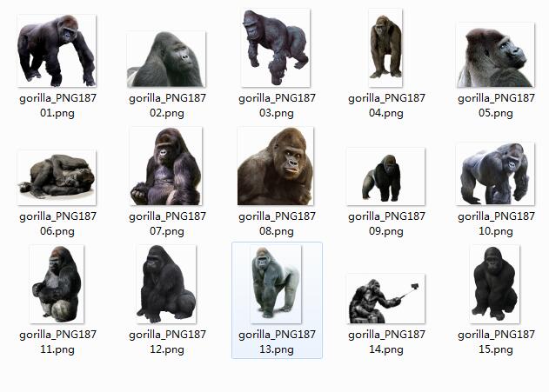This screenshot has width=549, height=392.
Task: Click the file name gorilla_PNG18703.png
Action: [x=277, y=106]
